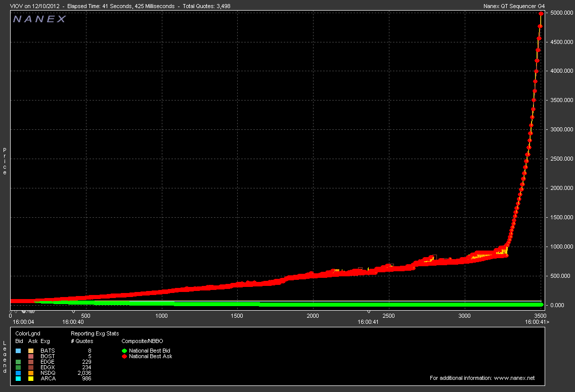Click the 'Nanex QT Sequencer G4' title text
This screenshot has width=575, height=392.
coord(514,6)
